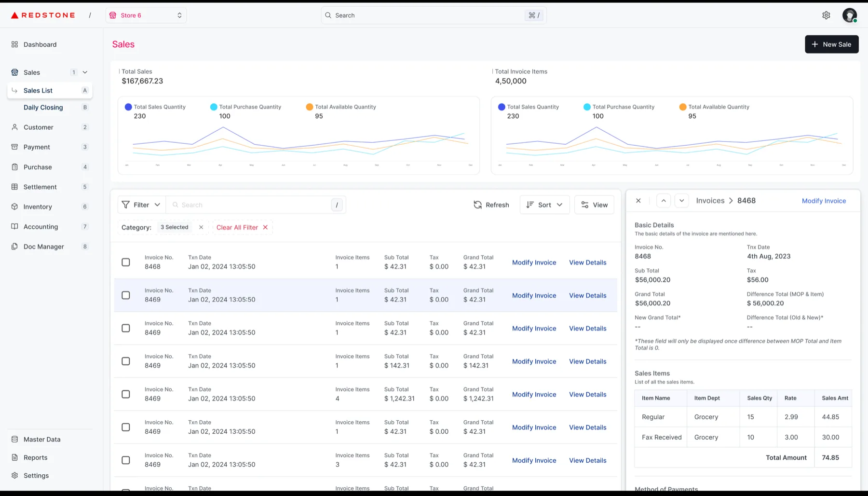
Task: Click the Fax Received item name
Action: point(662,437)
